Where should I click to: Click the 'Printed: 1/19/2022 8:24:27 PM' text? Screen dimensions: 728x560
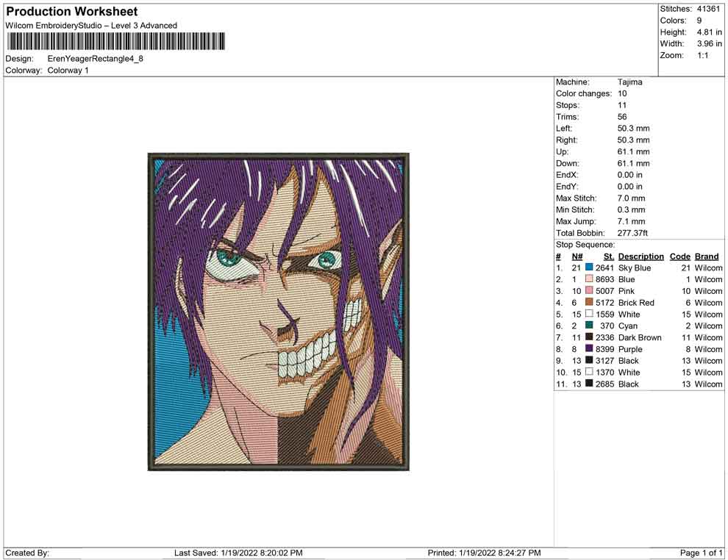[485, 553]
